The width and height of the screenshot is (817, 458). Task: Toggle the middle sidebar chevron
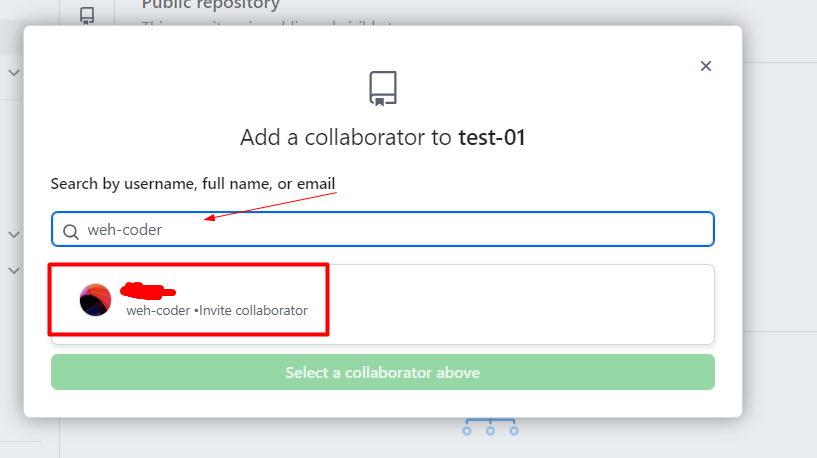pyautogui.click(x=14, y=234)
